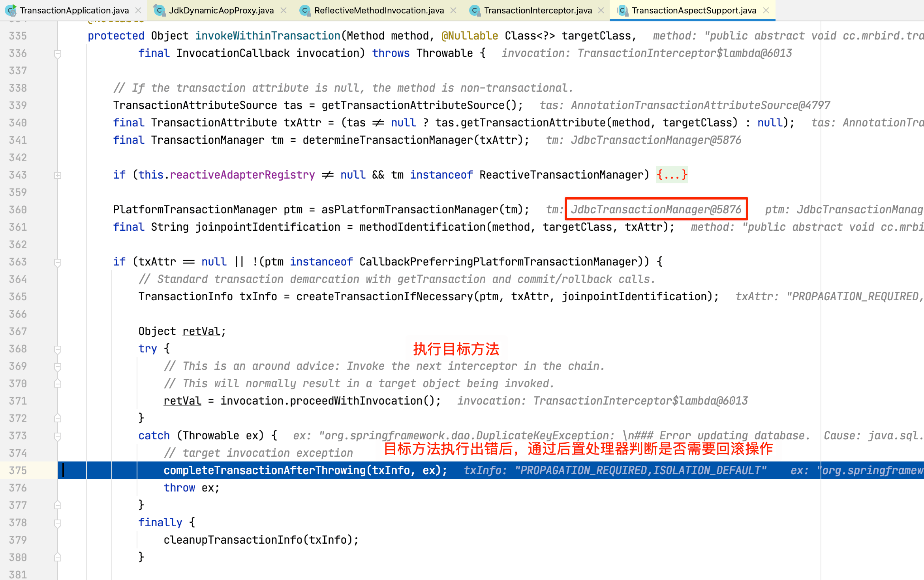This screenshot has width=924, height=580.
Task: Close the TransactionInterceptor.java tab
Action: [x=601, y=10]
